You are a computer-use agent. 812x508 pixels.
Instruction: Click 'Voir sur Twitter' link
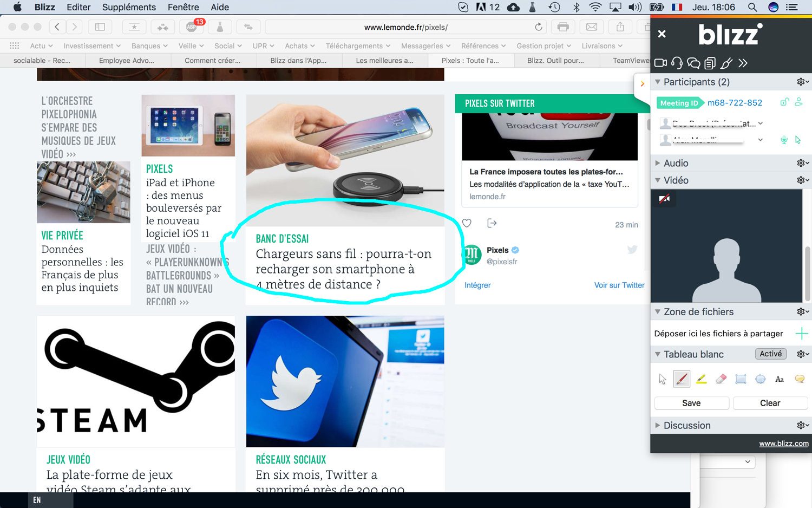pos(619,285)
